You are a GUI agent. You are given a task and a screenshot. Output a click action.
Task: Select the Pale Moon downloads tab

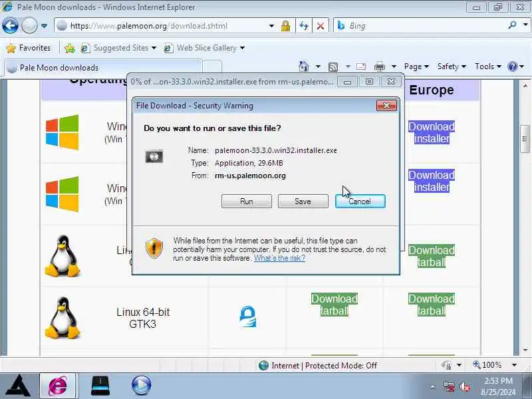[103, 68]
